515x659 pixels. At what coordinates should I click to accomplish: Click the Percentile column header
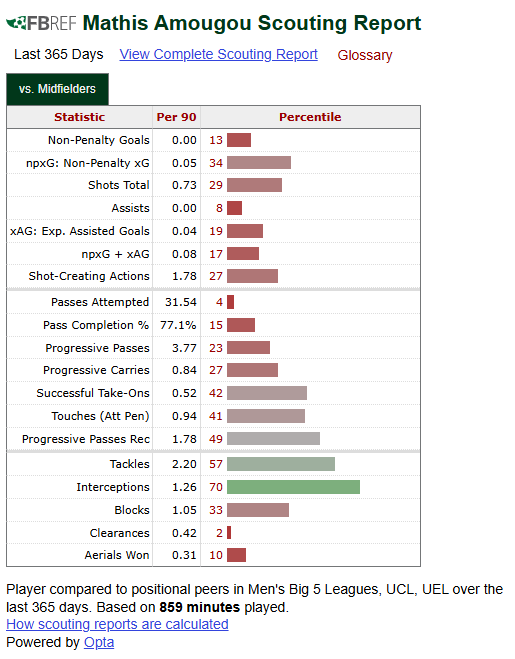(x=310, y=117)
